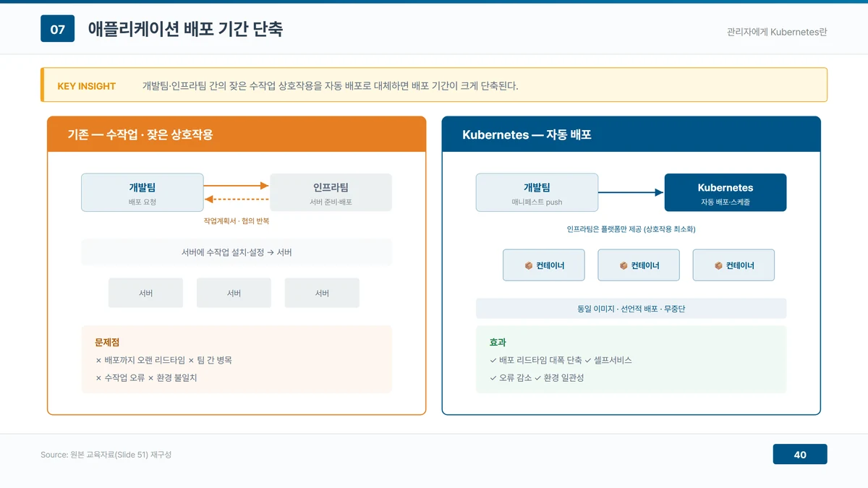Click the line 수작업 오류 × 환경 불일치
The width and height of the screenshot is (868, 488).
pyautogui.click(x=146, y=377)
